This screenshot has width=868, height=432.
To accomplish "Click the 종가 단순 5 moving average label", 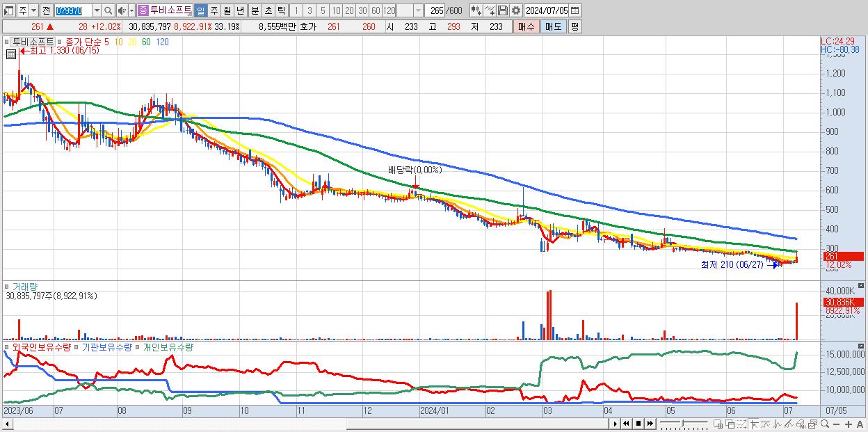I will [87, 42].
